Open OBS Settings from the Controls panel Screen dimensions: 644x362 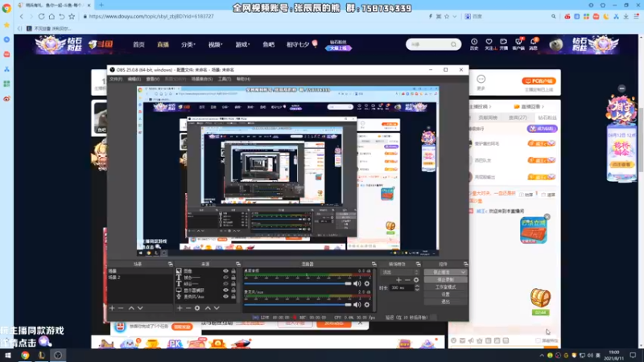coord(446,294)
